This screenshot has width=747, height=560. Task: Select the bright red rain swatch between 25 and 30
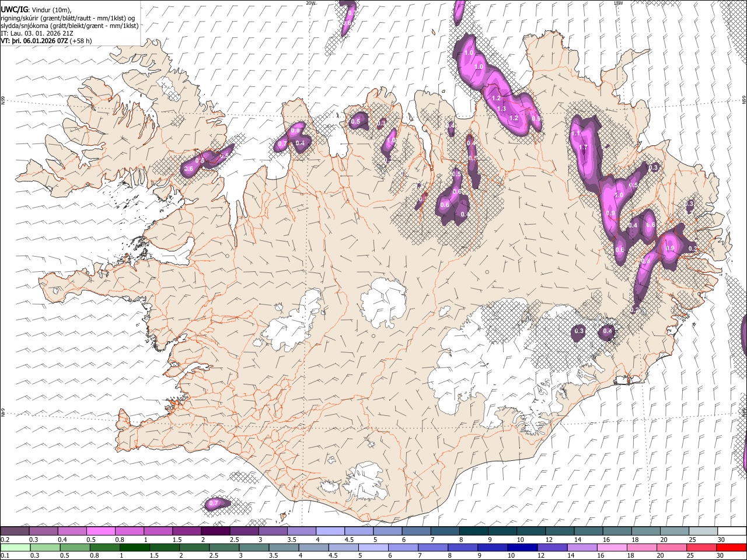click(731, 547)
